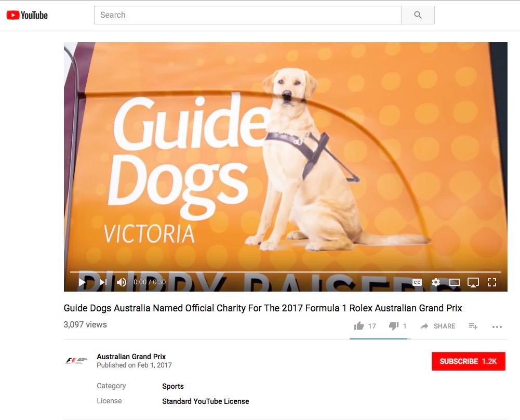Focus the Search input field

click(x=248, y=15)
